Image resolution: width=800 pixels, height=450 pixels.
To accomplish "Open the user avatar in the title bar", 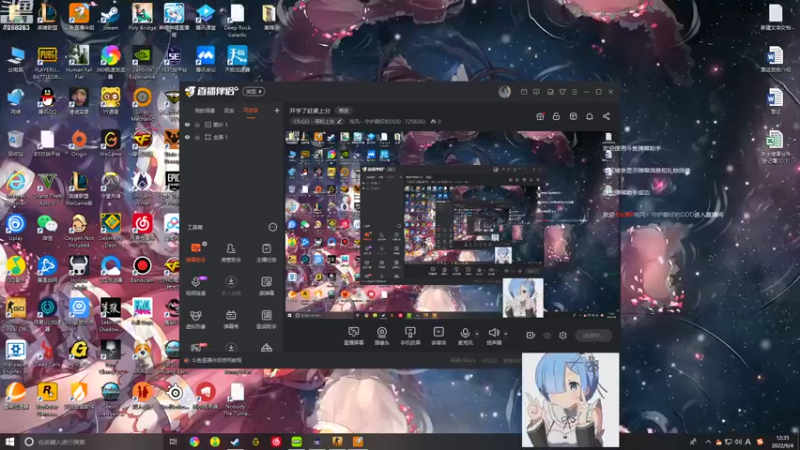I will pos(505,91).
